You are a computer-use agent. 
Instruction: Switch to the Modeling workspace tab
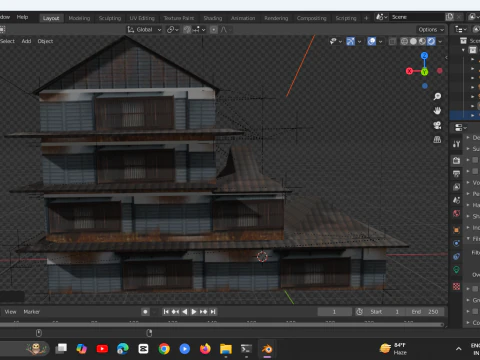click(x=79, y=18)
